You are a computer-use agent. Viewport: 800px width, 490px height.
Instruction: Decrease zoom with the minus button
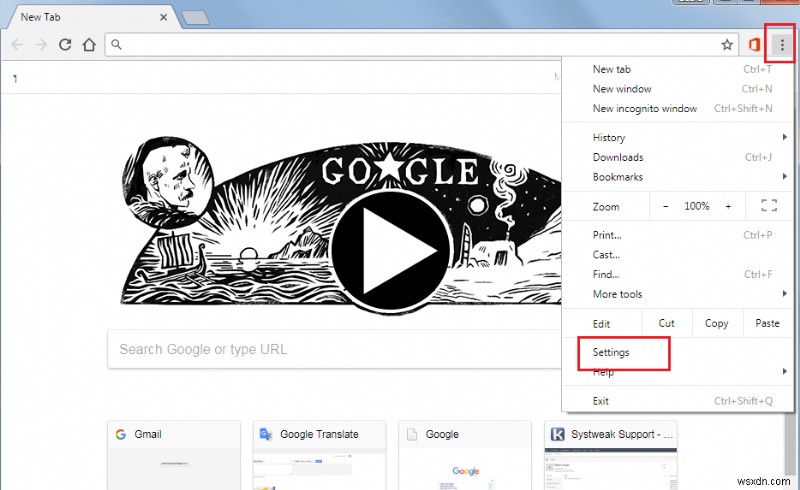click(665, 206)
